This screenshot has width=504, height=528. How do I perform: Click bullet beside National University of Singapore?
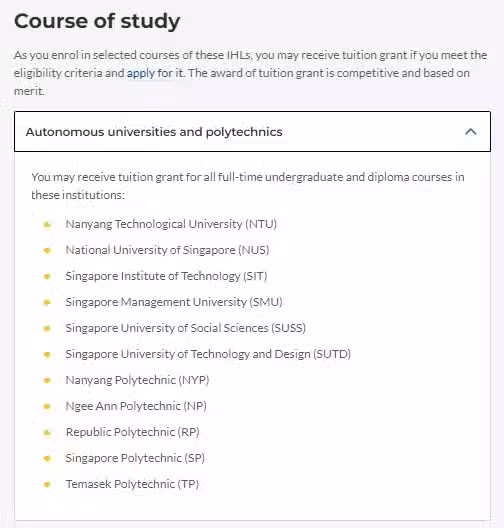[47, 250]
